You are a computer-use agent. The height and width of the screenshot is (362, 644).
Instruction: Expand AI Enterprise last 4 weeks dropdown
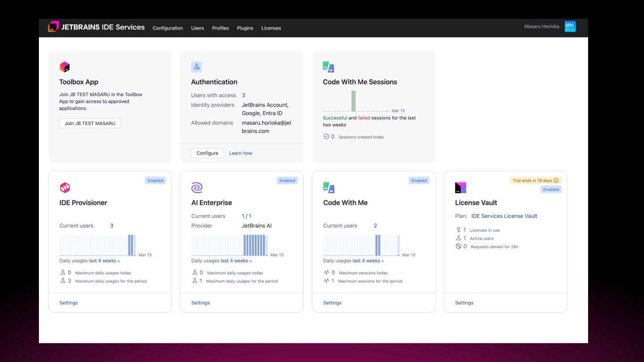(x=237, y=261)
